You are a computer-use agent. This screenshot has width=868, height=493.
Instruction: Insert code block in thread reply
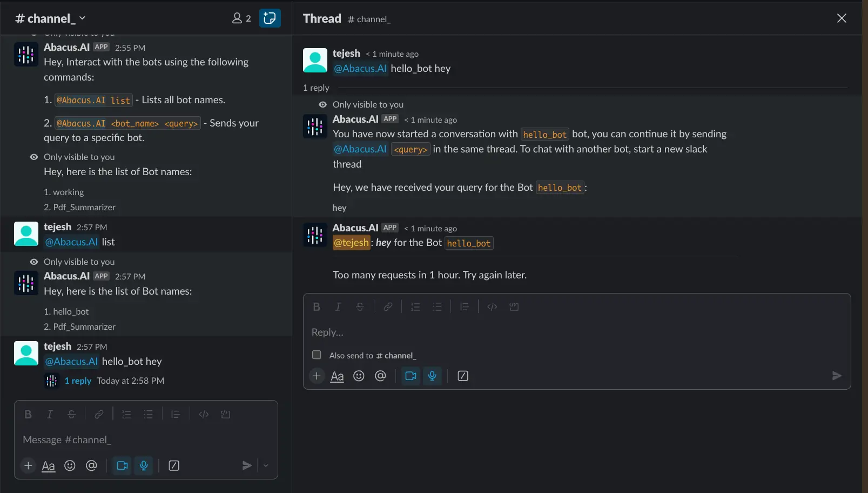pos(514,307)
